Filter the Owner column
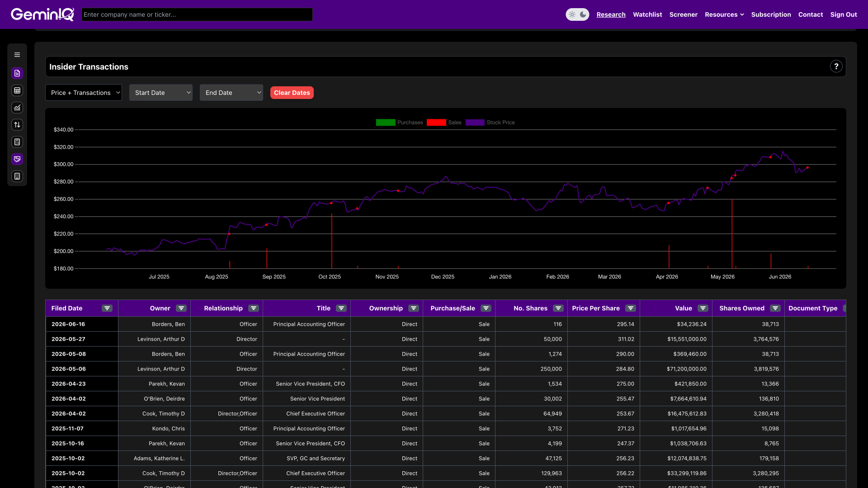Screen dimensions: 868x488 tap(181, 308)
